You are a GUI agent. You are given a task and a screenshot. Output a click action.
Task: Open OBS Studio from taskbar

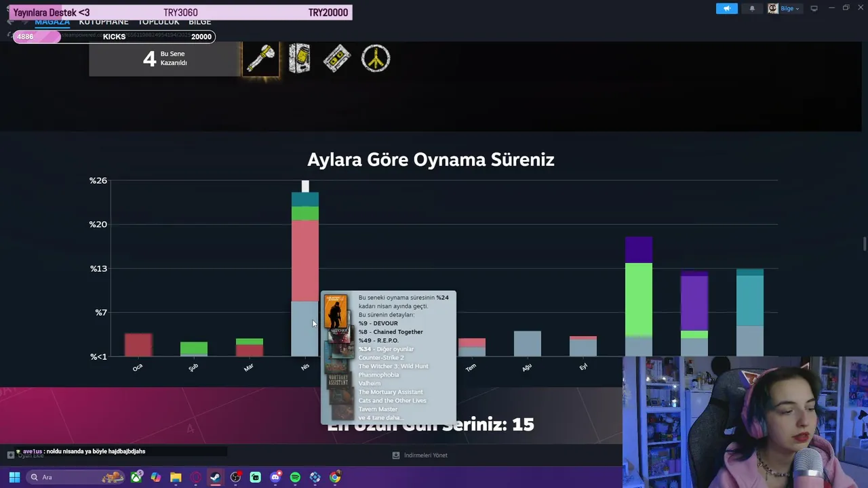[x=235, y=477]
